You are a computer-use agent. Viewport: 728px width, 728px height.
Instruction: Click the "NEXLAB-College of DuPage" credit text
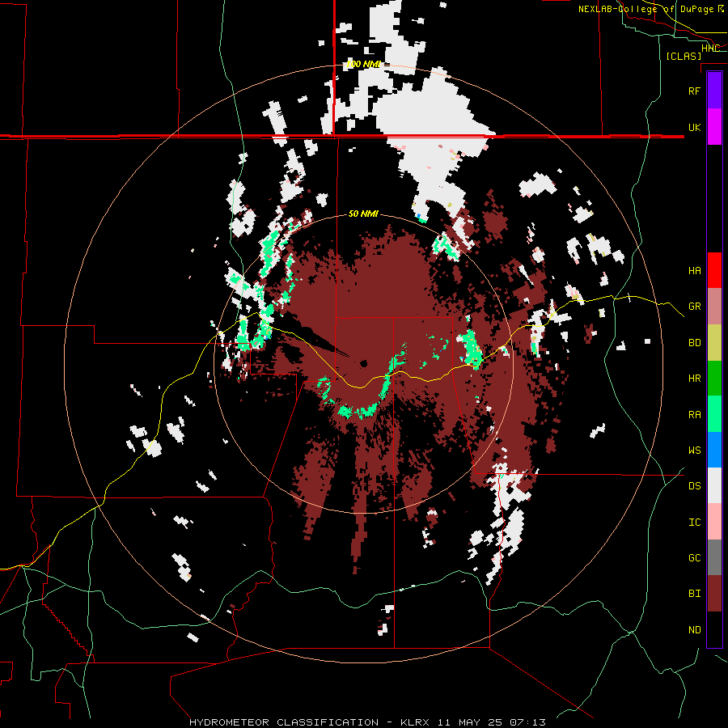point(646,9)
